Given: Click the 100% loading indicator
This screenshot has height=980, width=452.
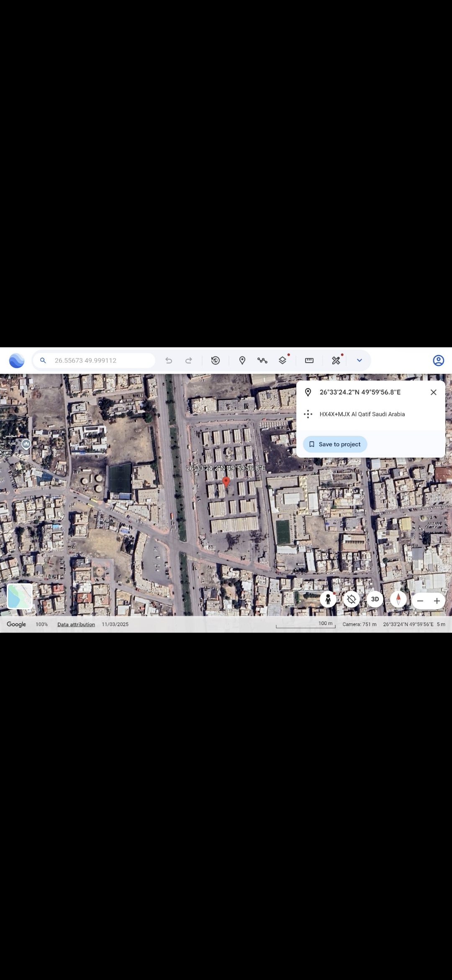Looking at the screenshot, I should [41, 624].
